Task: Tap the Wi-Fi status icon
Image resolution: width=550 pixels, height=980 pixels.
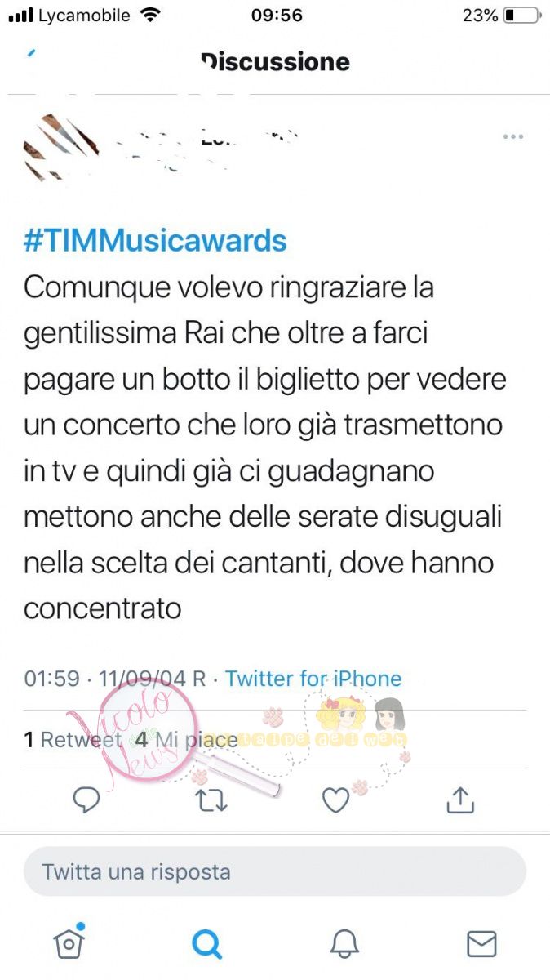Action: click(x=150, y=15)
